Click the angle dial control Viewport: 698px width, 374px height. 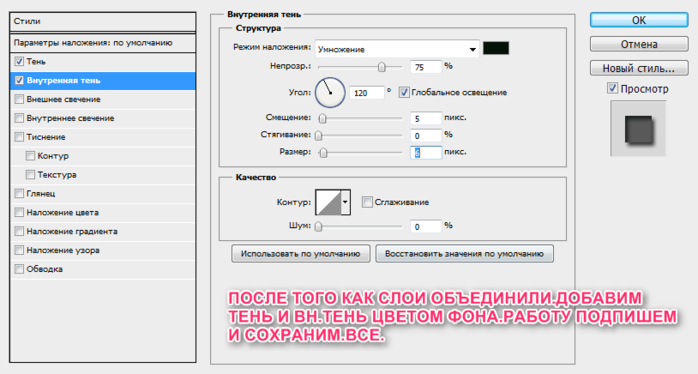click(330, 93)
